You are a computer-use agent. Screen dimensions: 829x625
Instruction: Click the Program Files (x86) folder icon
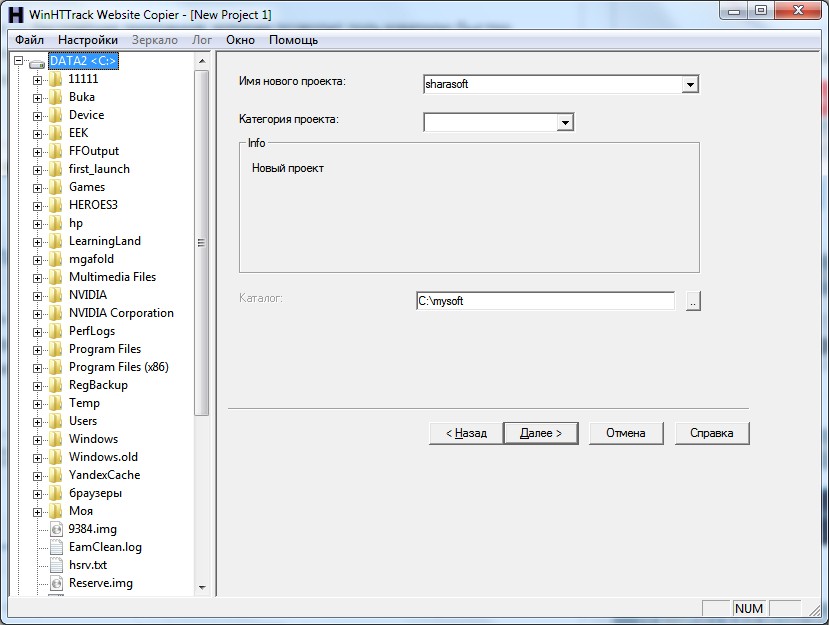(x=56, y=367)
